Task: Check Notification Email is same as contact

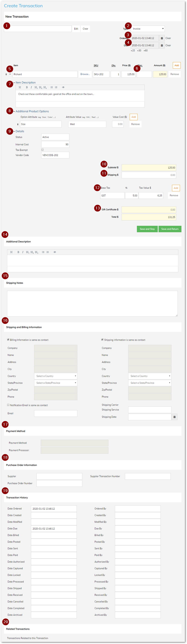Action: [x=8, y=405]
